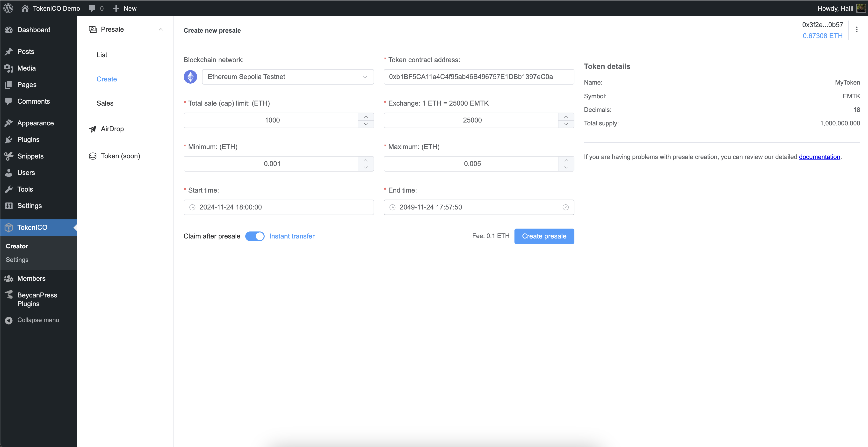Click the AirDrop paper plane icon
This screenshot has height=447, width=868.
93,129
